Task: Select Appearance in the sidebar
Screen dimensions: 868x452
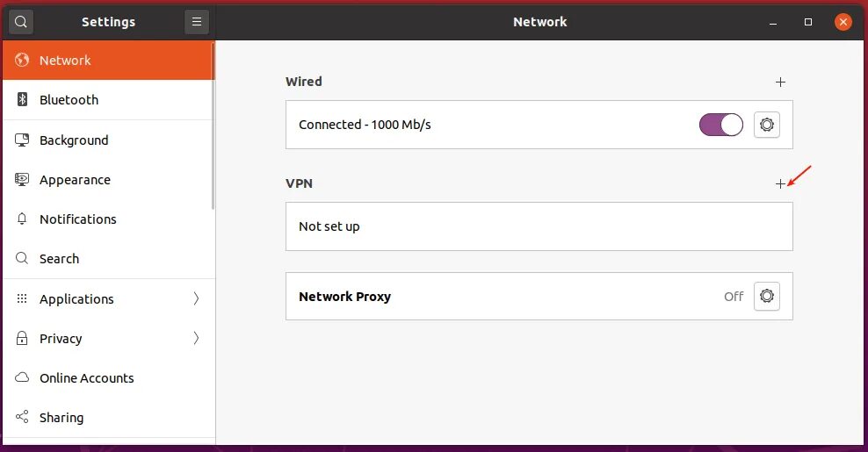Action: coord(75,180)
